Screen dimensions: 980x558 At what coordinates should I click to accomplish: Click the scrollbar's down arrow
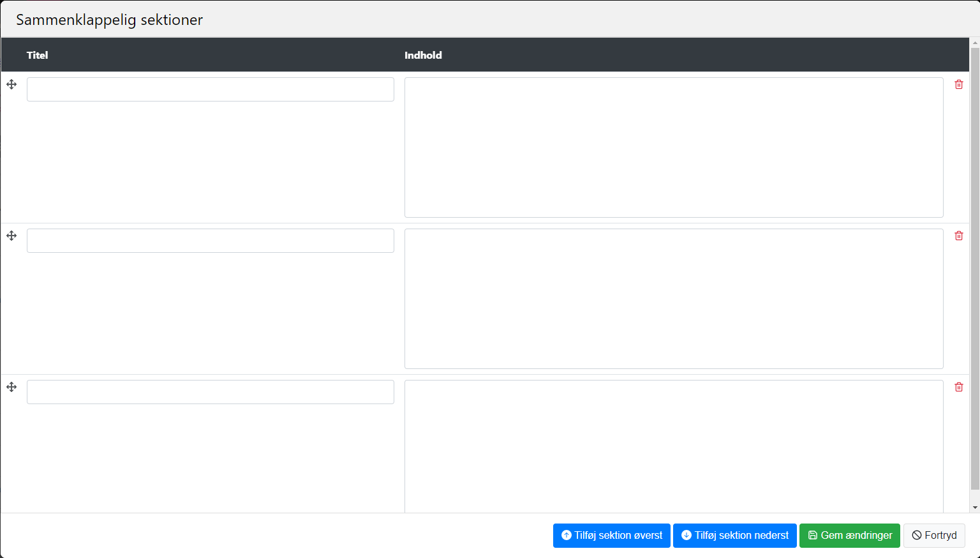[974, 508]
